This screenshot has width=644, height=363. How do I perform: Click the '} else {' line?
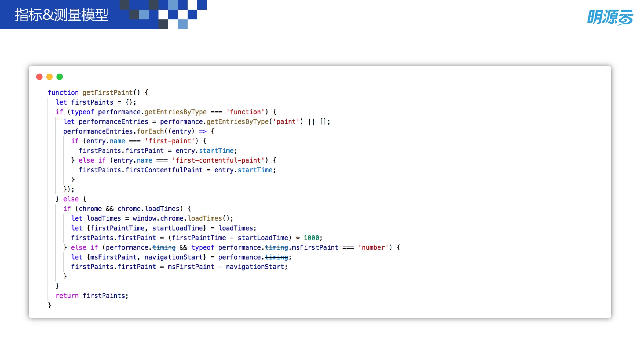pos(71,199)
